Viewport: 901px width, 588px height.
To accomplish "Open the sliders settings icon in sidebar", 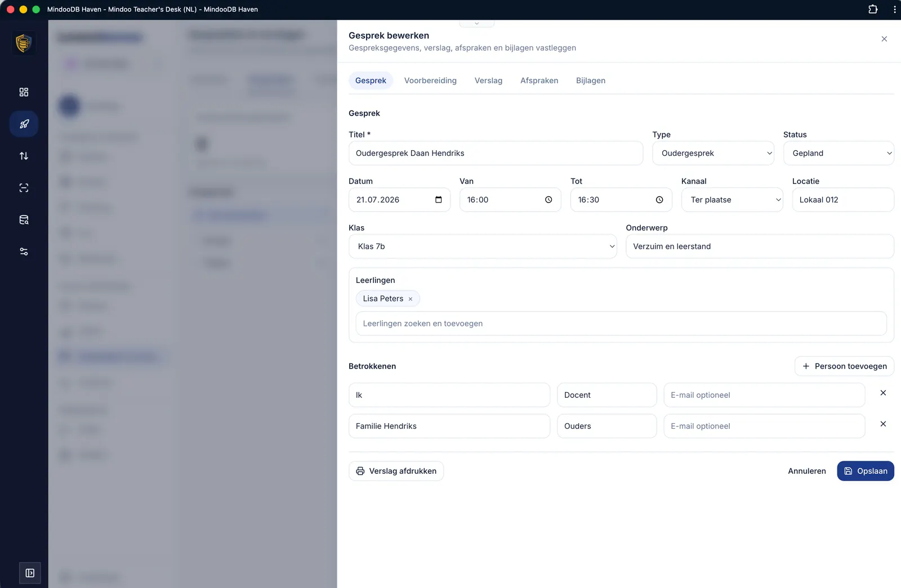I will tap(24, 252).
